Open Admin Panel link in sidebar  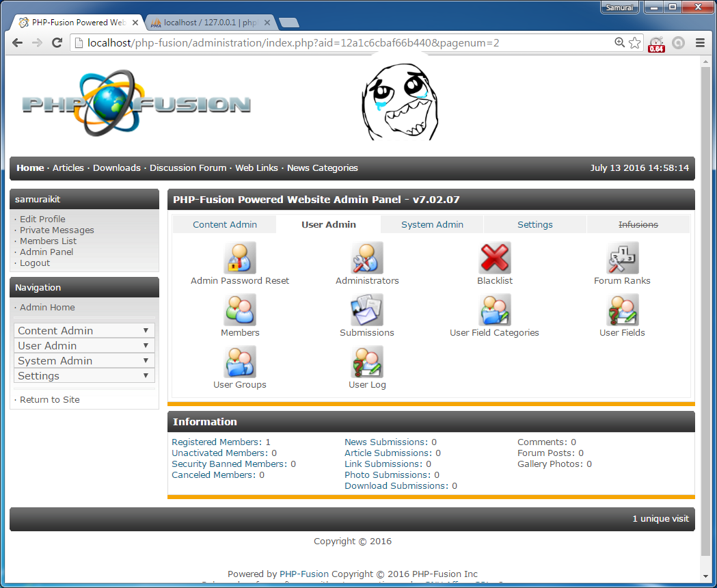[46, 252]
